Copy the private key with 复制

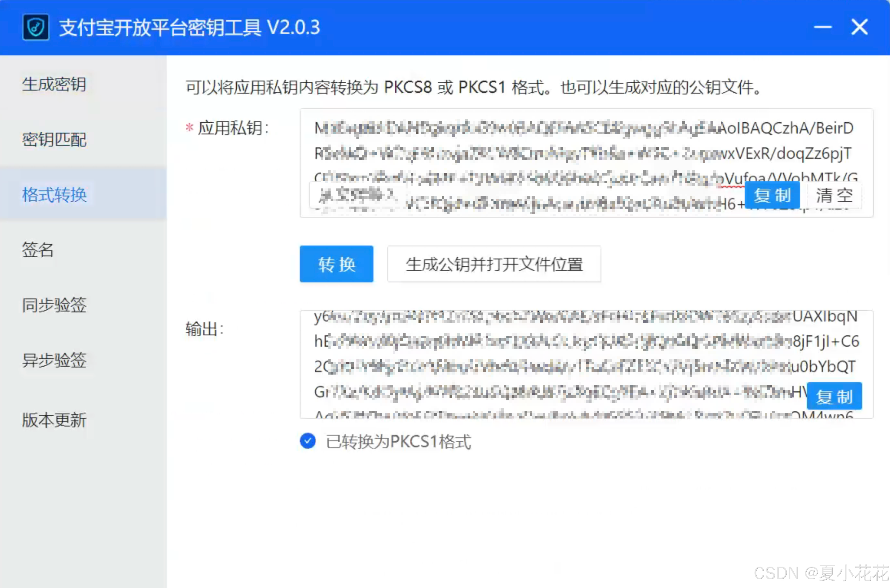coord(772,195)
